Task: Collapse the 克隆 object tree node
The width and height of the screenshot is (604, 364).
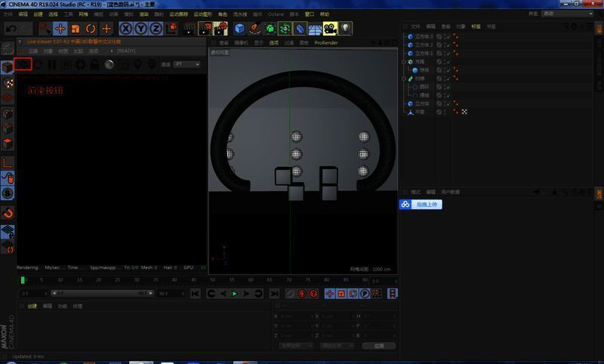Action: pos(404,61)
